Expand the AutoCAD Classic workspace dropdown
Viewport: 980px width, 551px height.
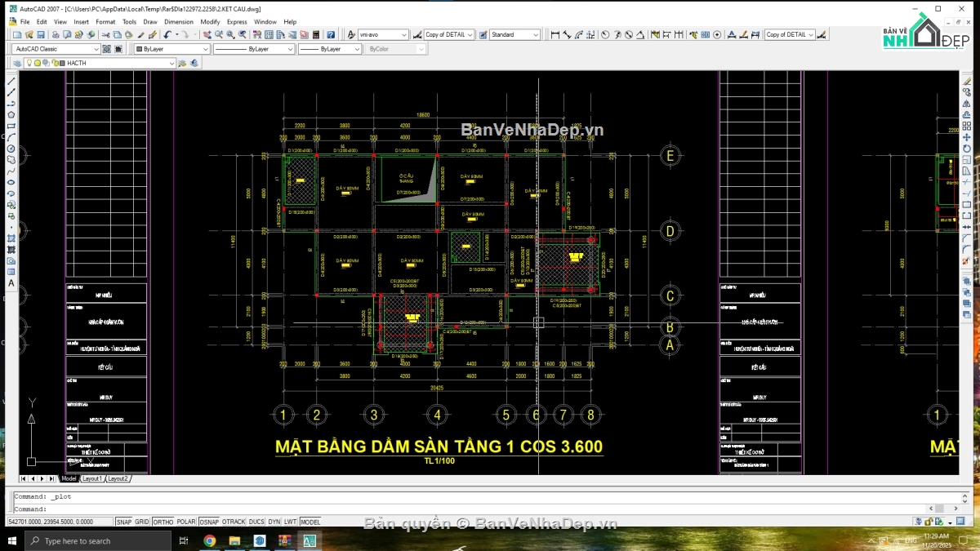coord(56,49)
